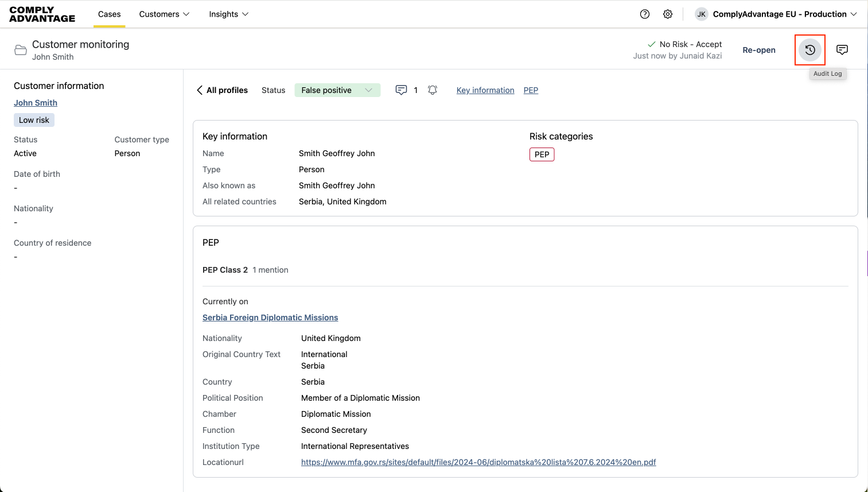This screenshot has width=868, height=492.
Task: Open the case comments panel icon
Action: [x=842, y=50]
